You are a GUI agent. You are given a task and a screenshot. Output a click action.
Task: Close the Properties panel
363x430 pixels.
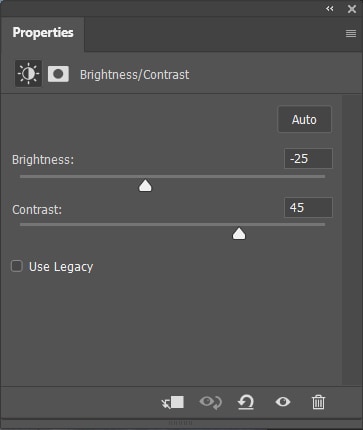[352, 9]
